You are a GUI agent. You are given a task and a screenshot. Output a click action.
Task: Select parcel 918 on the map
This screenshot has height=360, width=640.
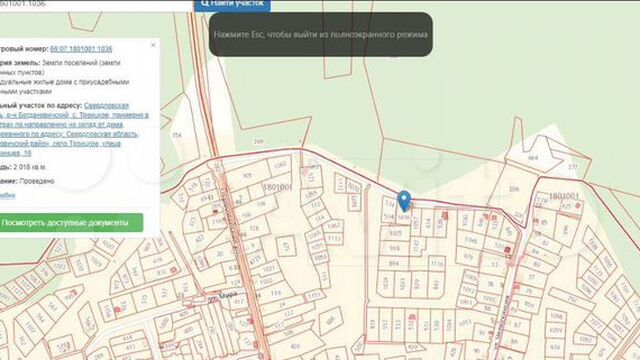[395, 248]
